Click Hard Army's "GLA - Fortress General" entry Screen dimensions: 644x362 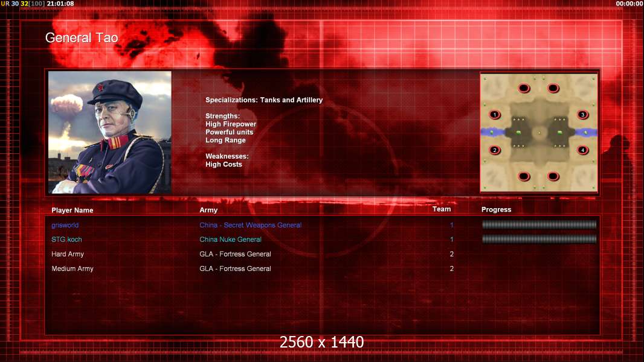coord(236,254)
